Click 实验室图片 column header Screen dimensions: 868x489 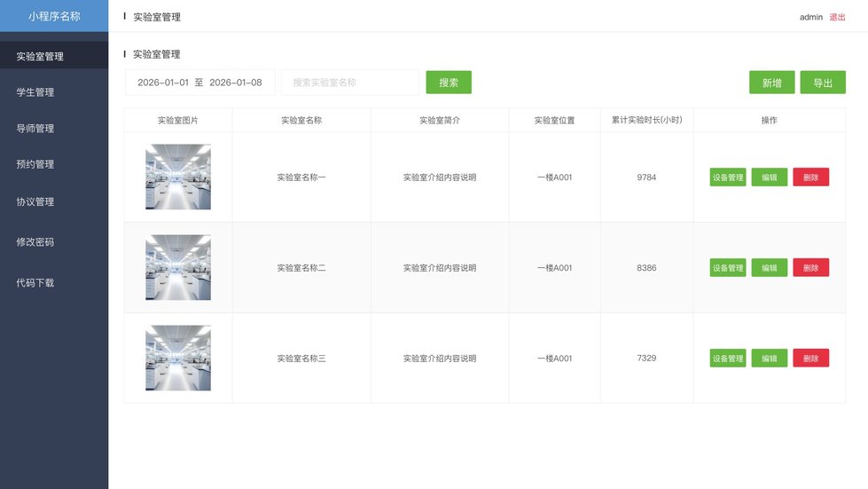[177, 120]
